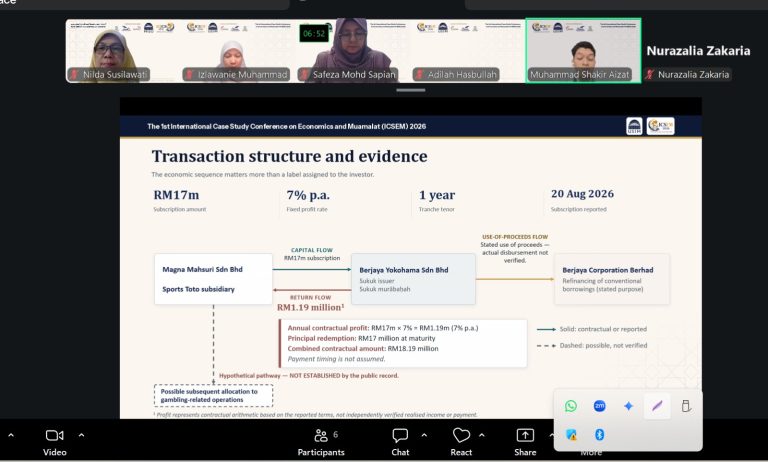The height and width of the screenshot is (462, 768).
Task: Toggle the Zoom Video camera button
Action: (x=54, y=442)
